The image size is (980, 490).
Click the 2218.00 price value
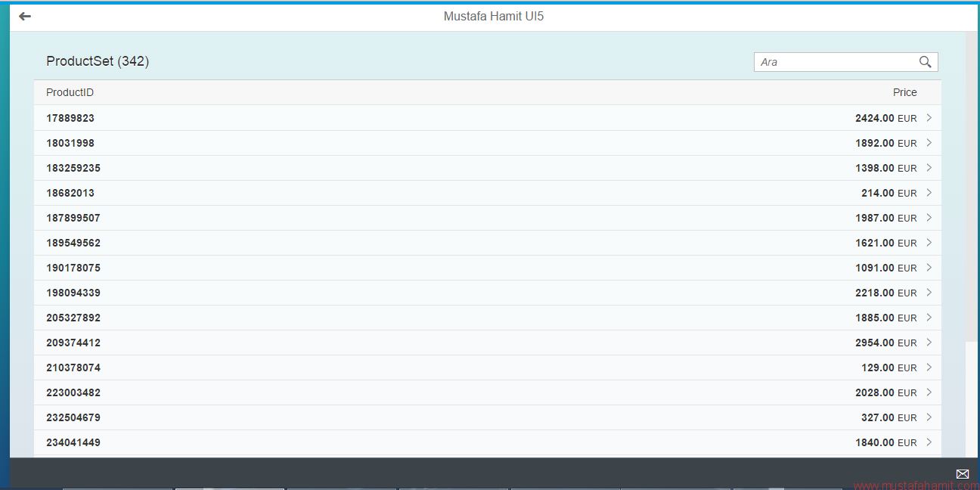[x=875, y=293]
